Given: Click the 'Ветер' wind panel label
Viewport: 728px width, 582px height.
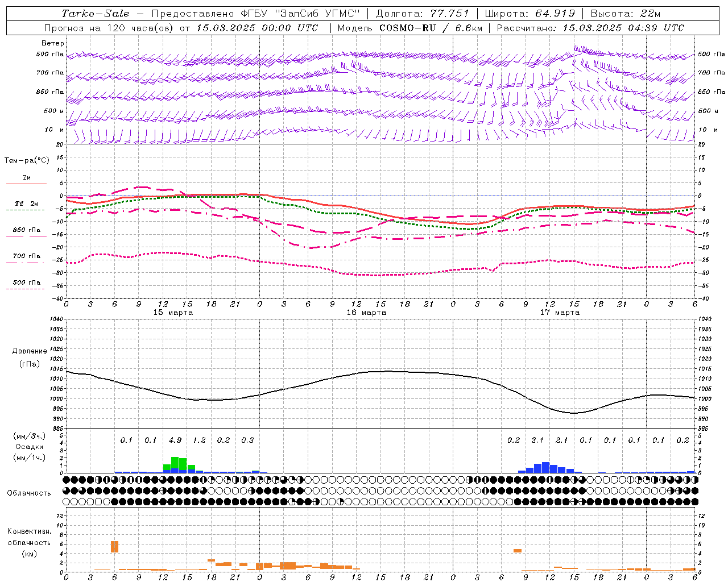Looking at the screenshot, I should 53,43.
